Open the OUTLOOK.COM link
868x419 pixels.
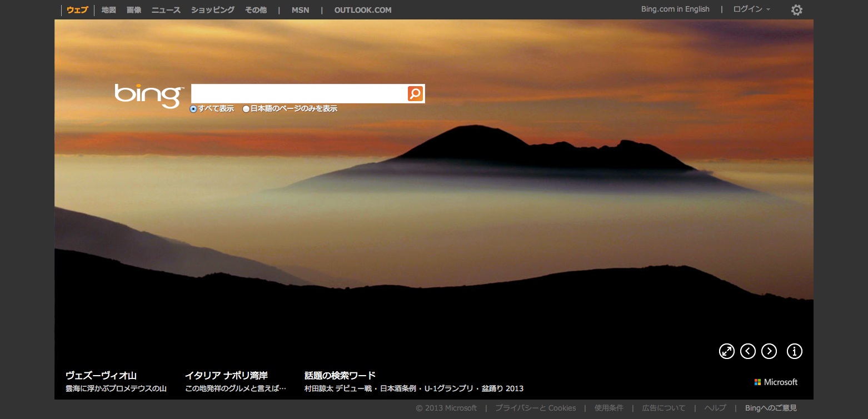(362, 10)
